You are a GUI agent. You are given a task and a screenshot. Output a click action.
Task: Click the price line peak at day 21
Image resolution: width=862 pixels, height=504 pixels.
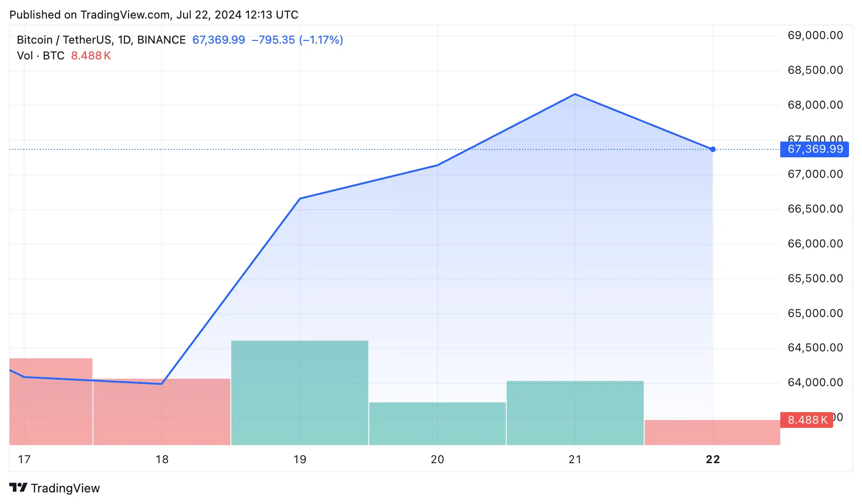click(575, 94)
